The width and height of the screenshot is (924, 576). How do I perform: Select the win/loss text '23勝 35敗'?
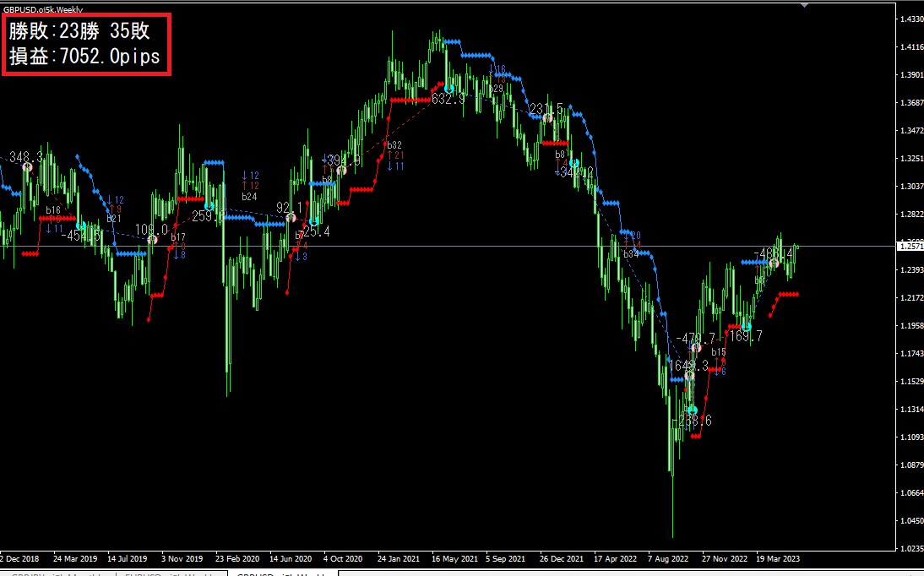[x=105, y=30]
